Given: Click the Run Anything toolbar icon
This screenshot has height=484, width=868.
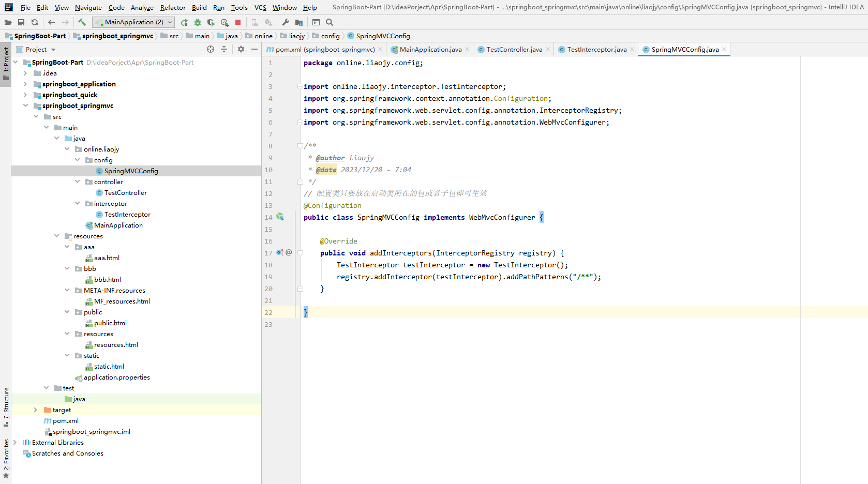Looking at the screenshot, I should (x=316, y=22).
